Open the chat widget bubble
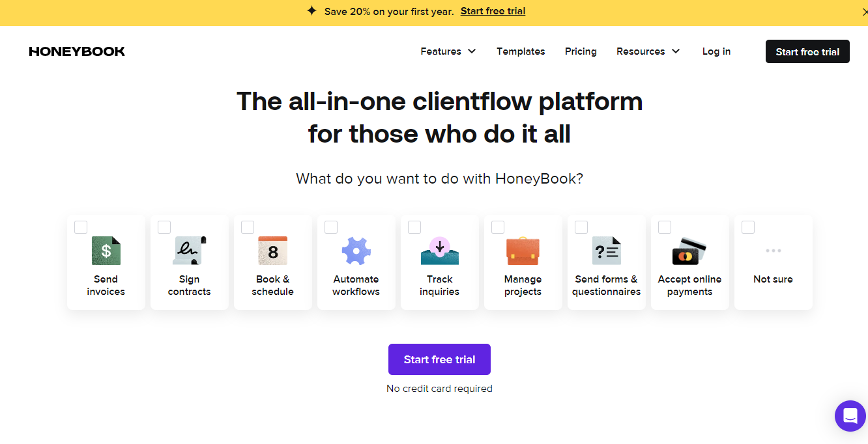Image resolution: width=868 pixels, height=444 pixels. [x=850, y=415]
